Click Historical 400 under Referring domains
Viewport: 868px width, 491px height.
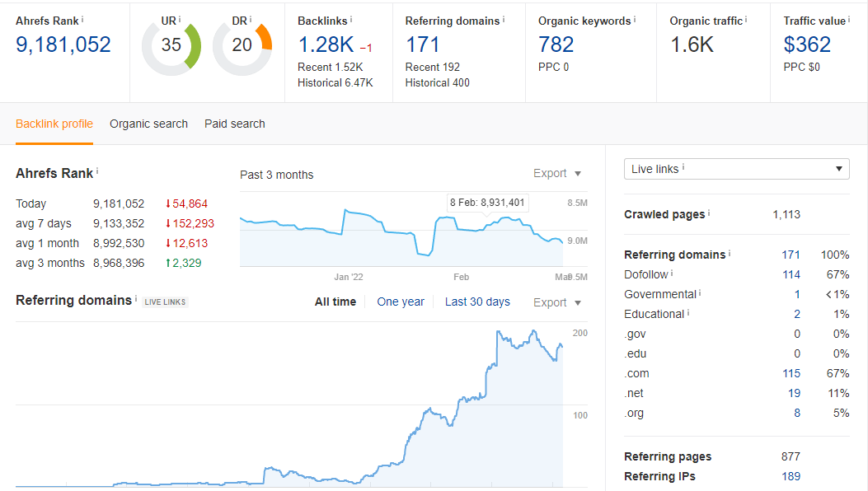(438, 82)
